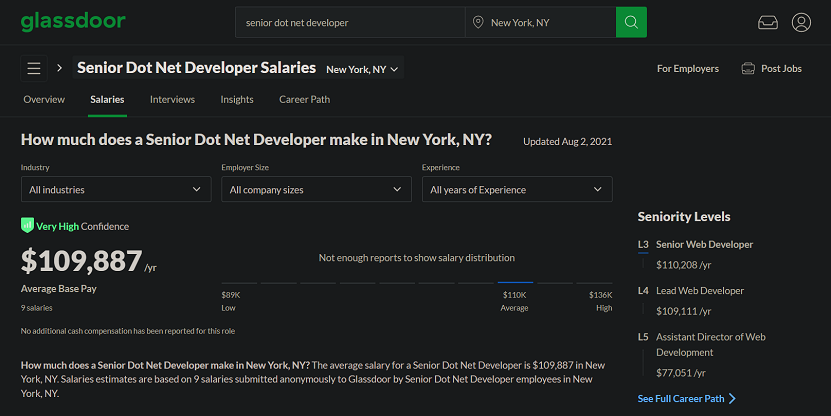Select the Salaries tab
Viewport: 831px width, 416px height.
107,100
